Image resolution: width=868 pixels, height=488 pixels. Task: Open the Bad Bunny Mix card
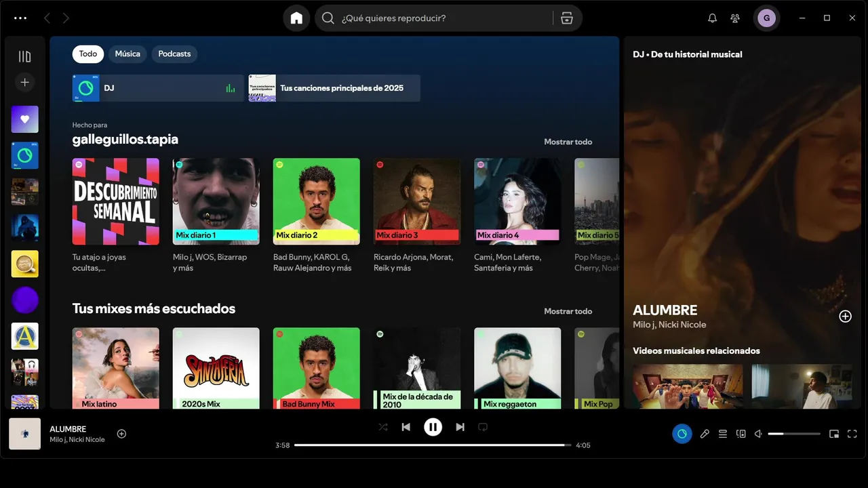[x=317, y=368]
